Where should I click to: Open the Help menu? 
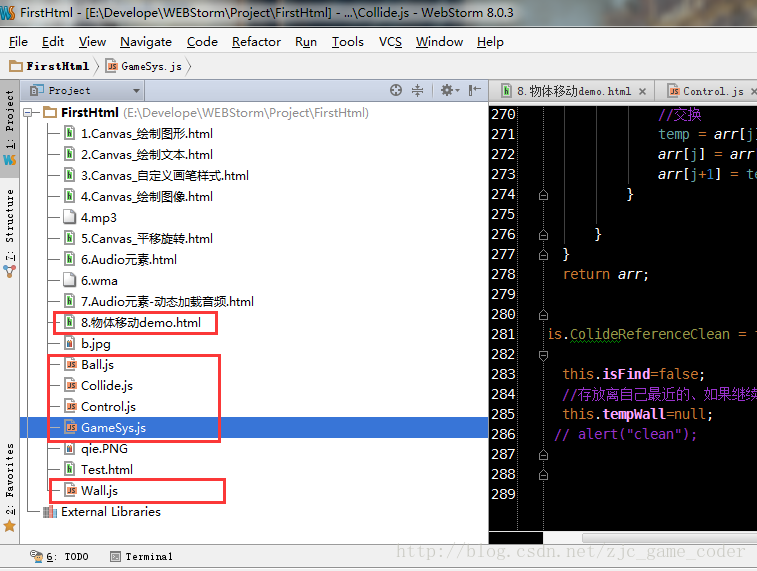pyautogui.click(x=490, y=42)
